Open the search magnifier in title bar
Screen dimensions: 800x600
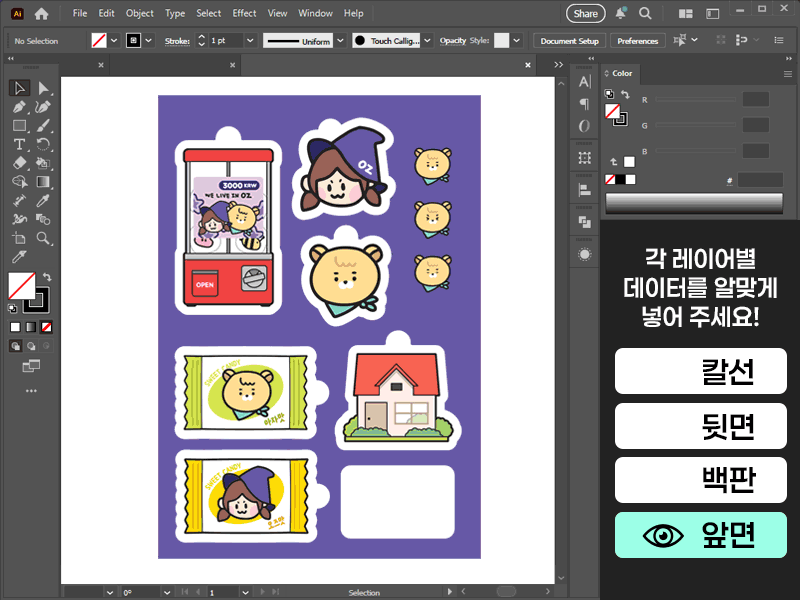click(x=645, y=14)
